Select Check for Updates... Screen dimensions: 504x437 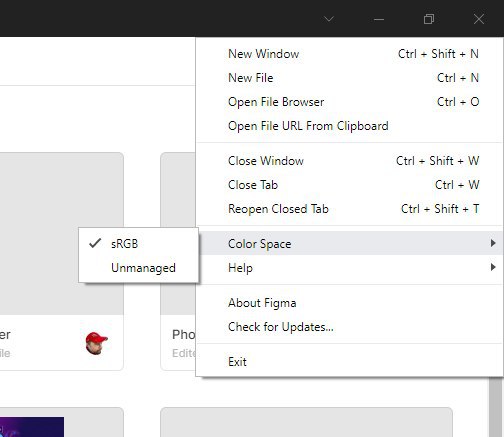(x=349, y=327)
